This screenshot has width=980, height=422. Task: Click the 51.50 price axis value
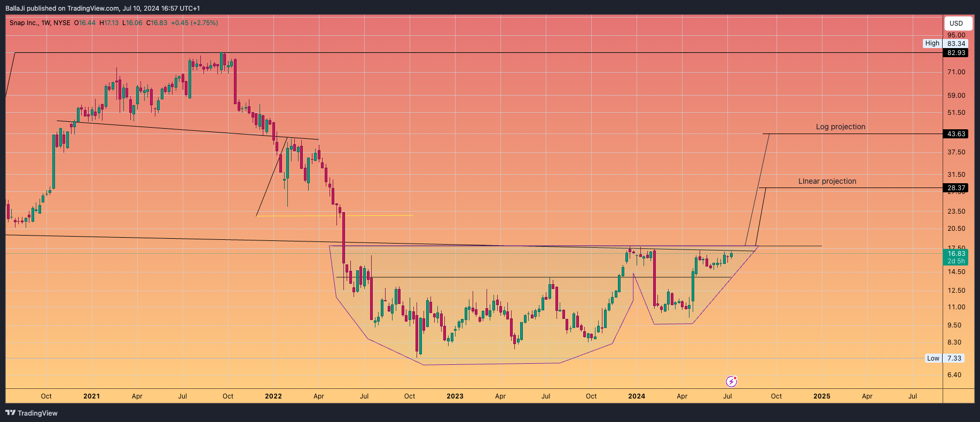(x=956, y=113)
